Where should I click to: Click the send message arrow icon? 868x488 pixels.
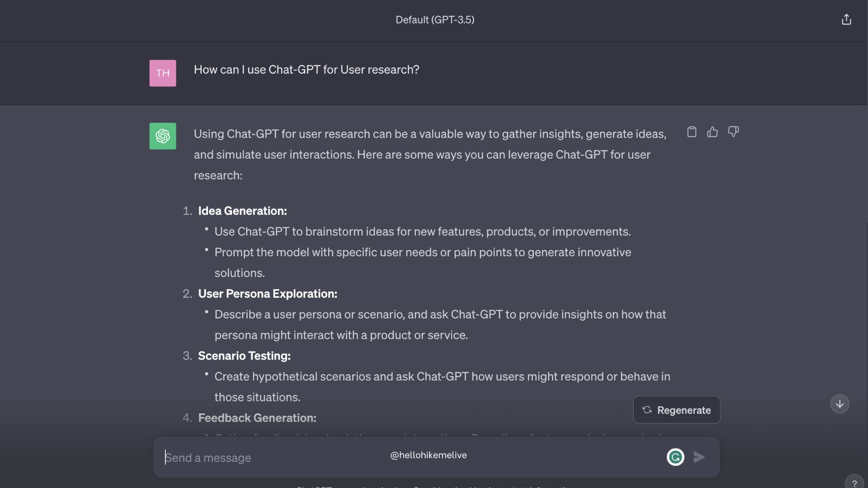698,456
